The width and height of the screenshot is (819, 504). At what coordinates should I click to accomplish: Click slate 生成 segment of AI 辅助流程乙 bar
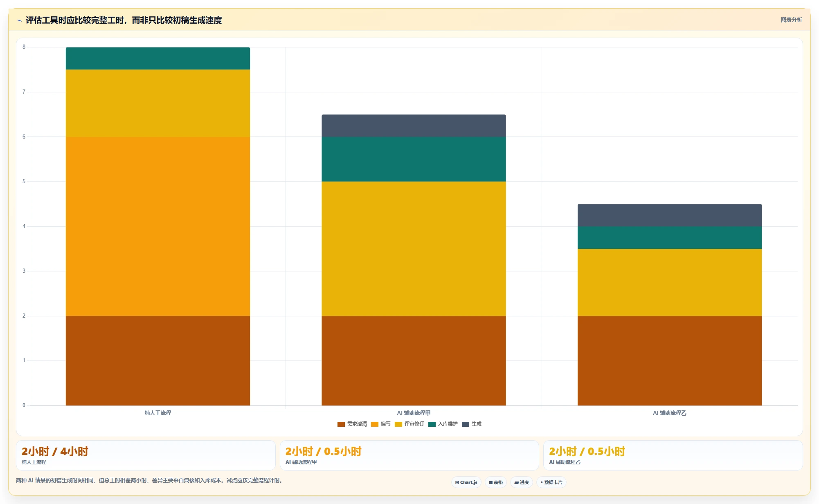[670, 215]
